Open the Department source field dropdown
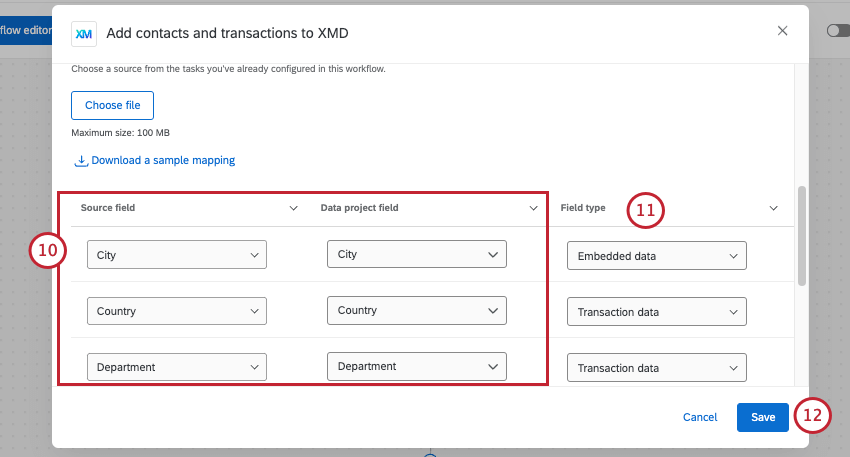This screenshot has width=850, height=457. click(x=177, y=367)
